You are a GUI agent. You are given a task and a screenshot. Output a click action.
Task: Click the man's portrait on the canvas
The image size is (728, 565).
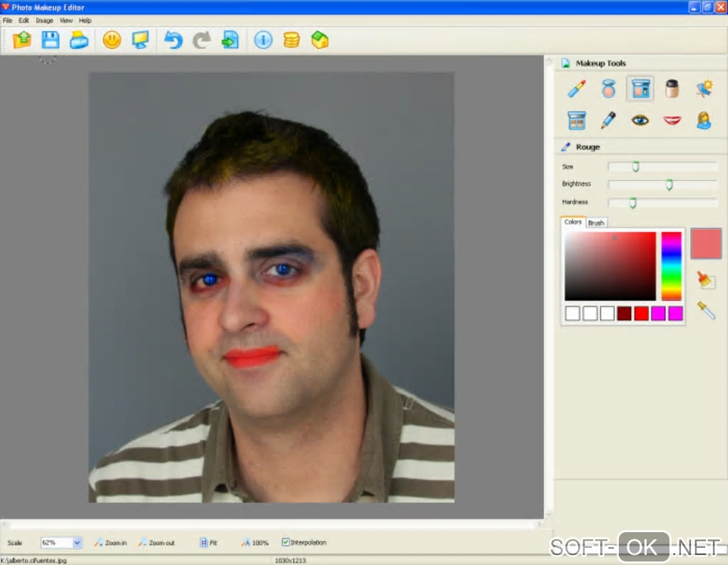tap(271, 287)
